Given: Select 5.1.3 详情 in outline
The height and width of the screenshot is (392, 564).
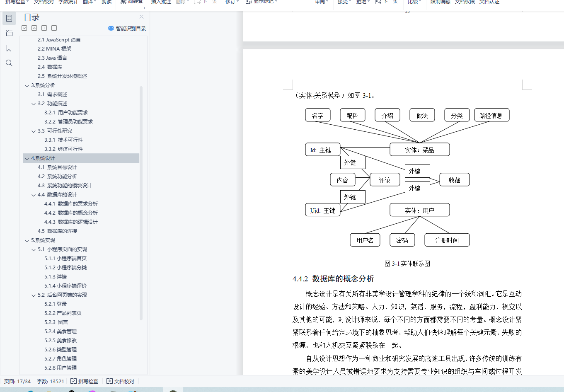Looking at the screenshot, I should pos(56,277).
